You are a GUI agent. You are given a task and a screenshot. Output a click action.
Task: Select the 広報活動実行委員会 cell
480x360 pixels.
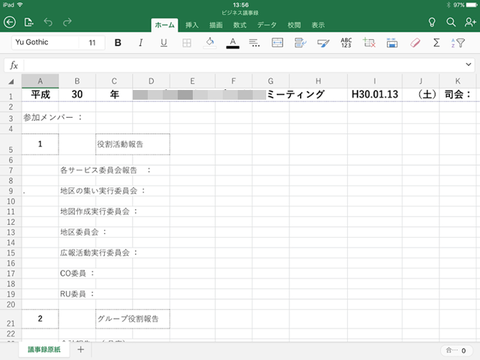click(x=99, y=253)
